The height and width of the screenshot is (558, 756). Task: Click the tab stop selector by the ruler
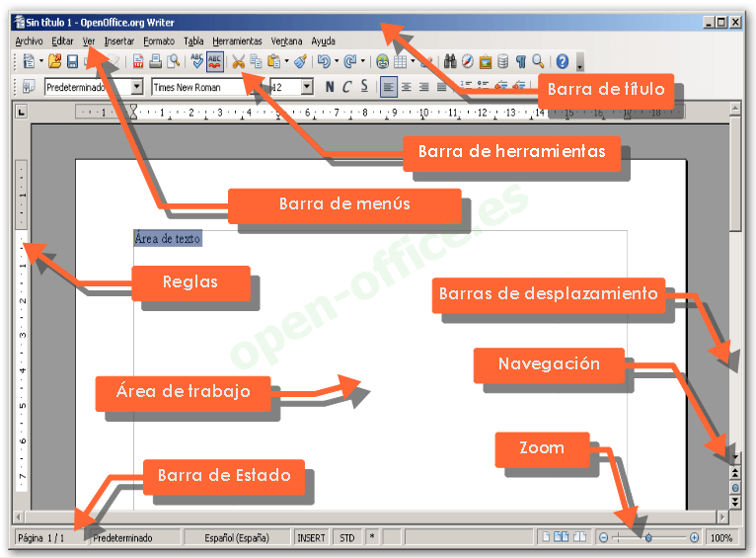(x=21, y=112)
